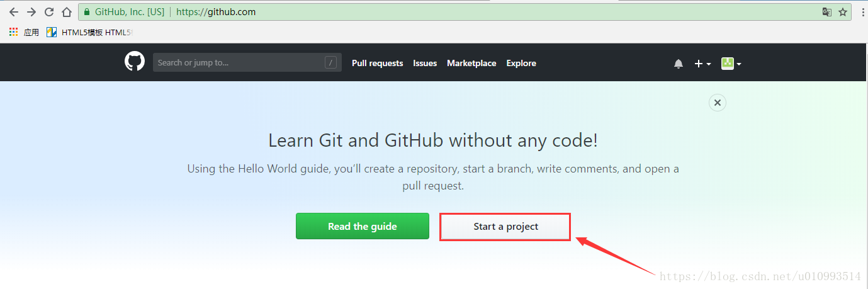Open Pull requests in the header
This screenshot has height=289, width=868.
[x=378, y=63]
